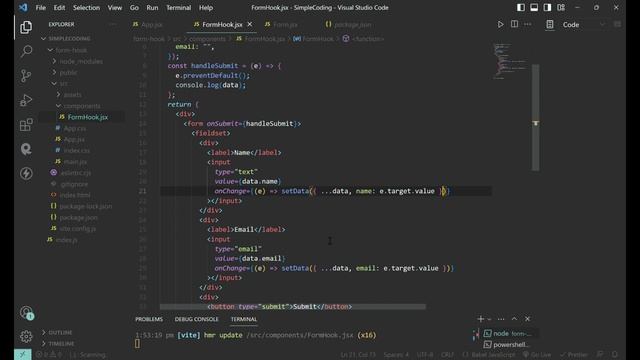640x360 pixels.
Task: Split the editor right
Action: pyautogui.click(x=514, y=24)
